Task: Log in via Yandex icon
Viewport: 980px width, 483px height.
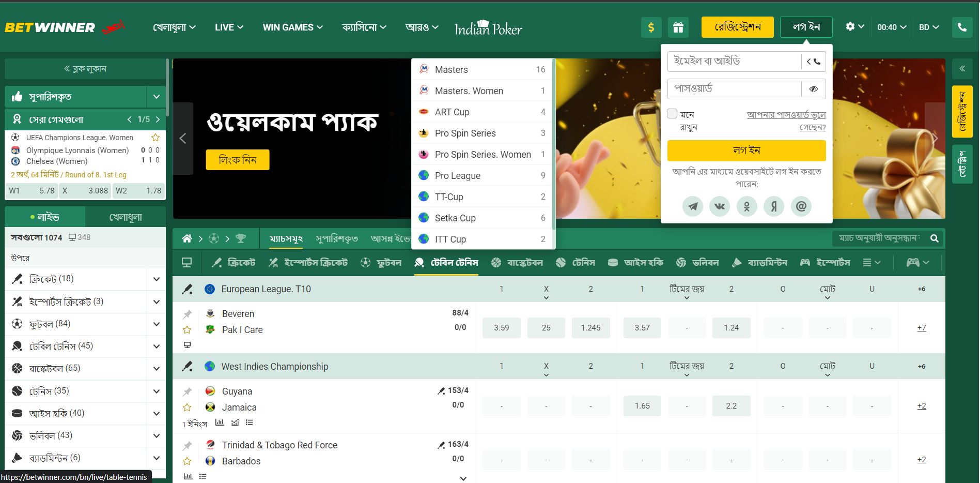Action: click(x=774, y=206)
